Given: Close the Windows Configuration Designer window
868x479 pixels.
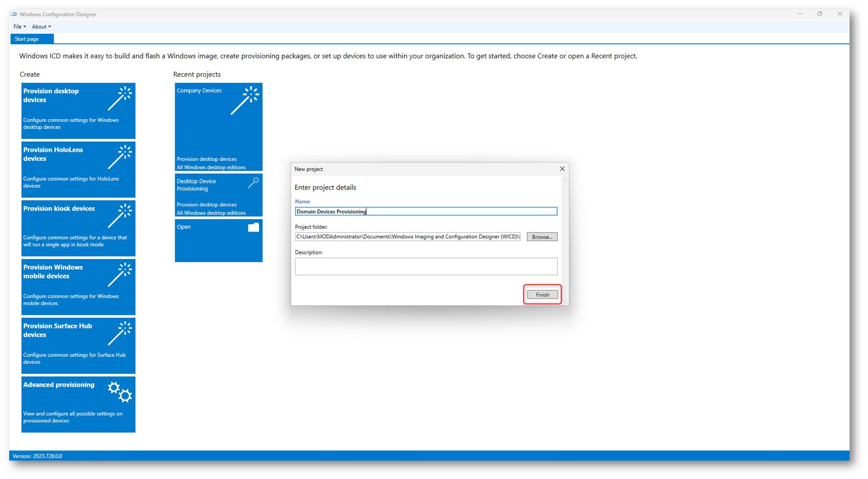Looking at the screenshot, I should (840, 14).
